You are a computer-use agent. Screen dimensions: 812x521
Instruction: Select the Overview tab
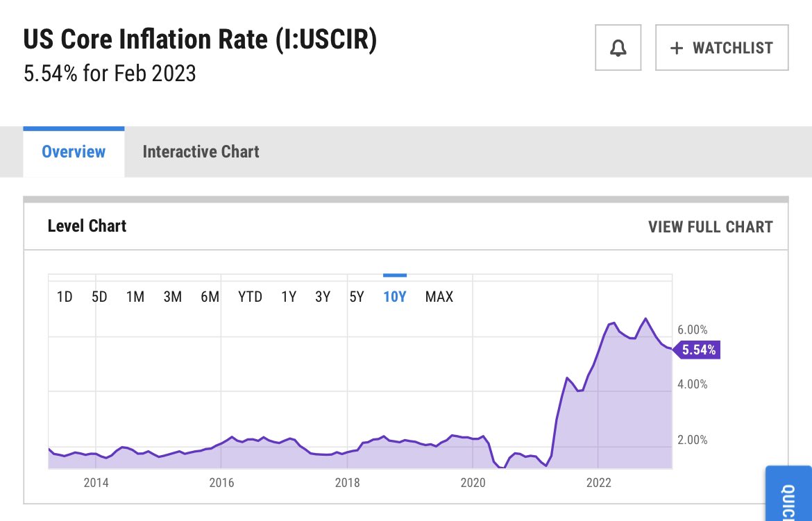pos(74,152)
